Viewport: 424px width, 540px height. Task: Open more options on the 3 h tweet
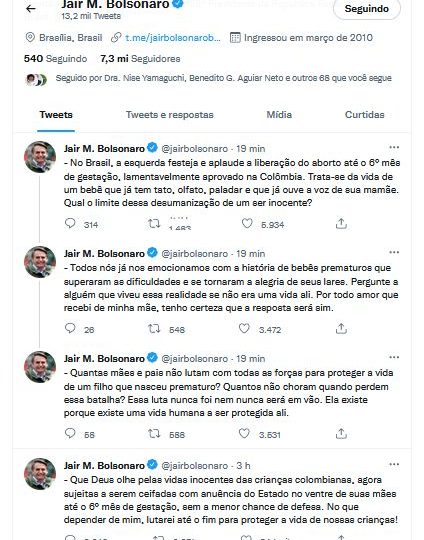pos(394,465)
